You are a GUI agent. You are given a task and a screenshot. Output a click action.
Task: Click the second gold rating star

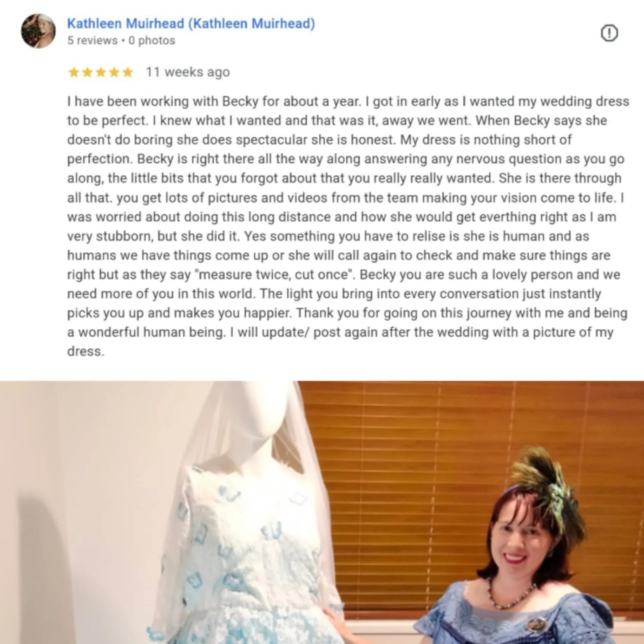[87, 72]
